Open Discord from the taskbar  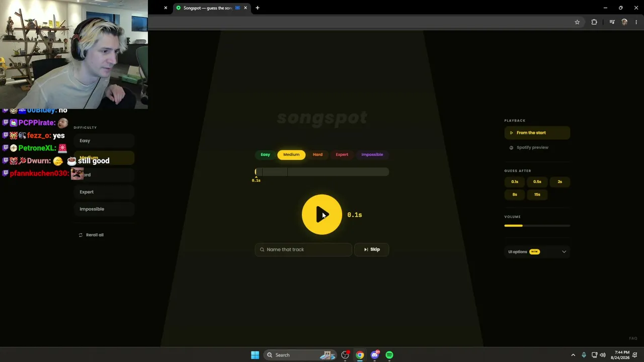point(374,355)
